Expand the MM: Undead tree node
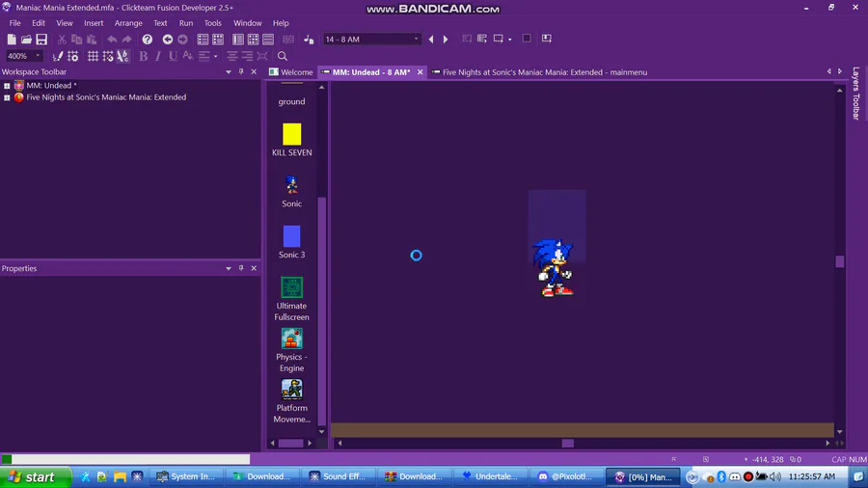The height and width of the screenshot is (488, 868). [x=7, y=86]
